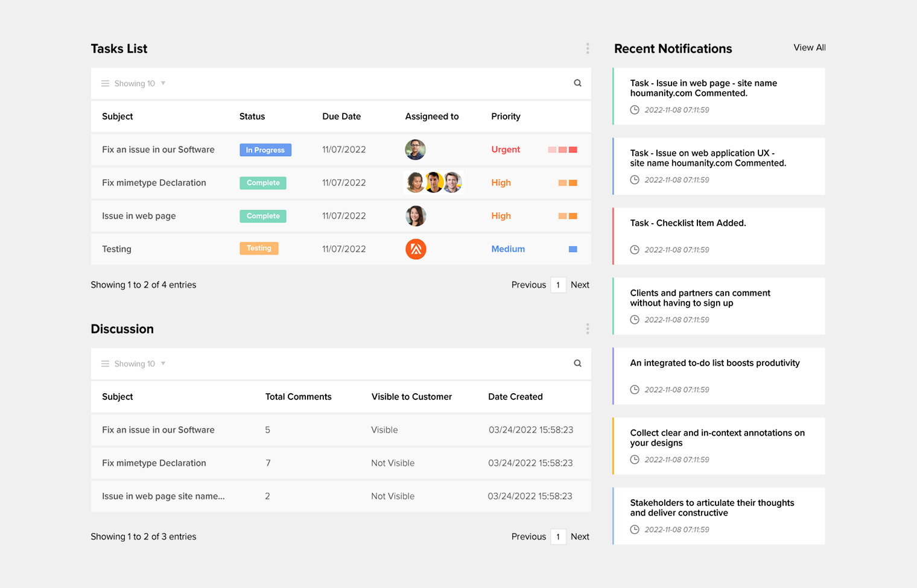The height and width of the screenshot is (588, 917).
Task: Open the Discussion three-dot options menu
Action: click(x=587, y=329)
